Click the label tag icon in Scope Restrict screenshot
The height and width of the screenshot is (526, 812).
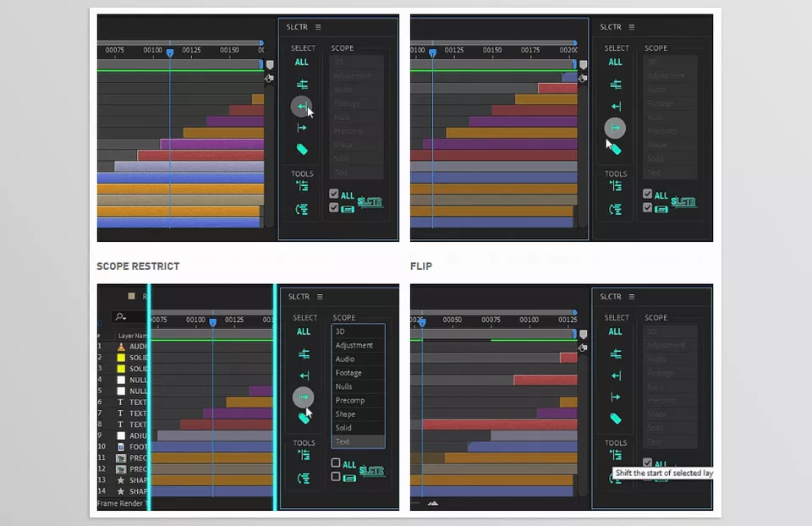304,419
